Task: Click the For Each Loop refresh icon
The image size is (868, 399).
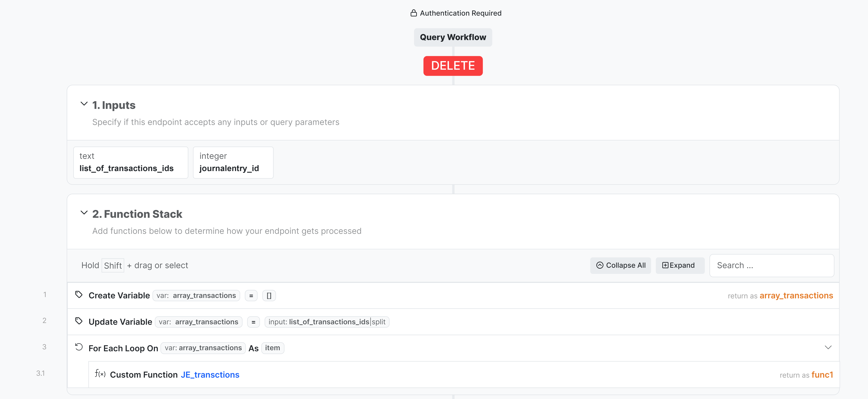Action: click(79, 347)
